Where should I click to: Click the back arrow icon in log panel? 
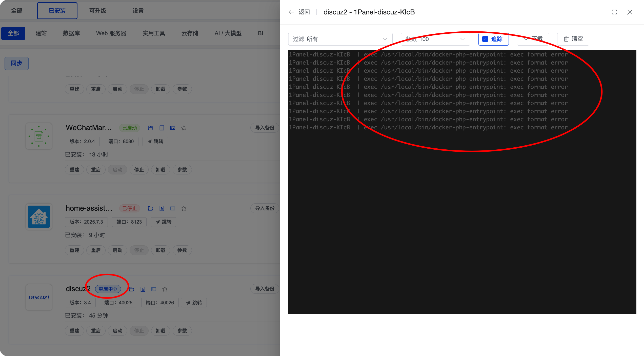click(x=291, y=12)
